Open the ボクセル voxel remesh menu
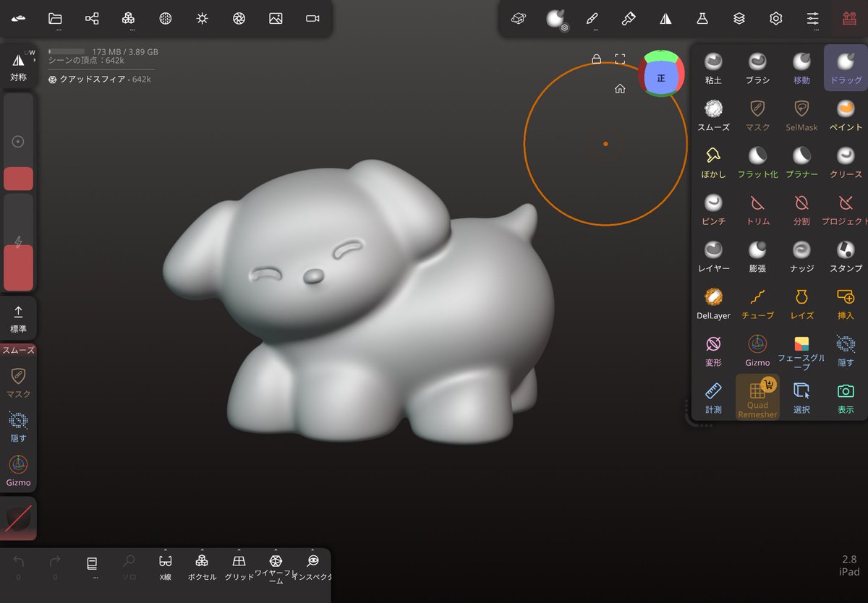The height and width of the screenshot is (603, 868). 202,566
